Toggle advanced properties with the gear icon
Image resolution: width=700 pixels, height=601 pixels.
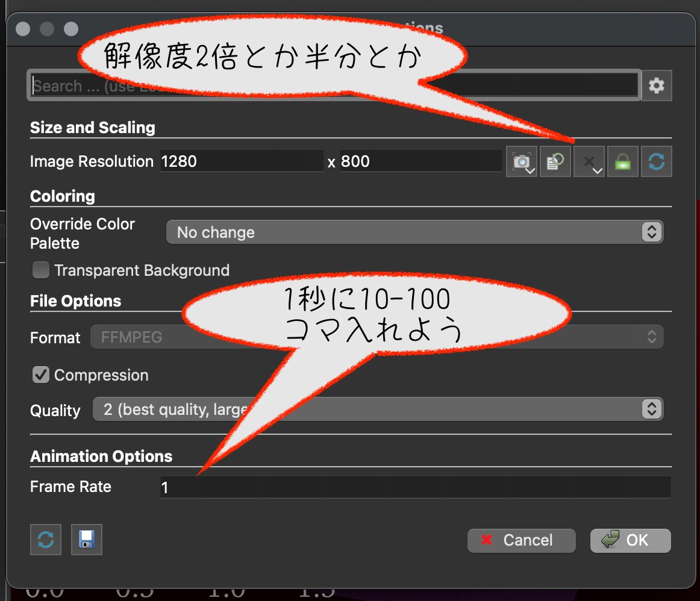pyautogui.click(x=656, y=86)
